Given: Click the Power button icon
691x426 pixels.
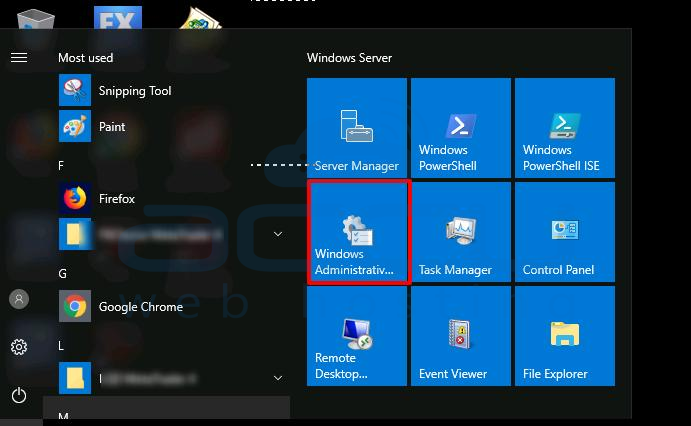Looking at the screenshot, I should (x=19, y=395).
